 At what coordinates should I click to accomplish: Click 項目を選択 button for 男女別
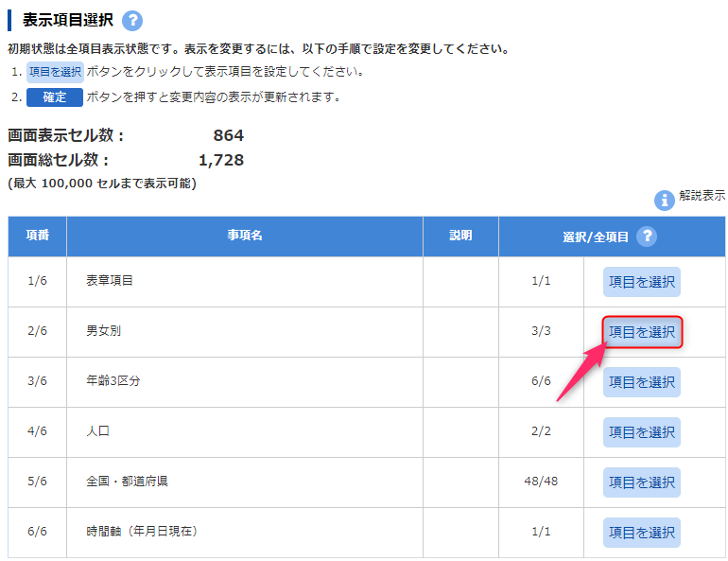(642, 332)
